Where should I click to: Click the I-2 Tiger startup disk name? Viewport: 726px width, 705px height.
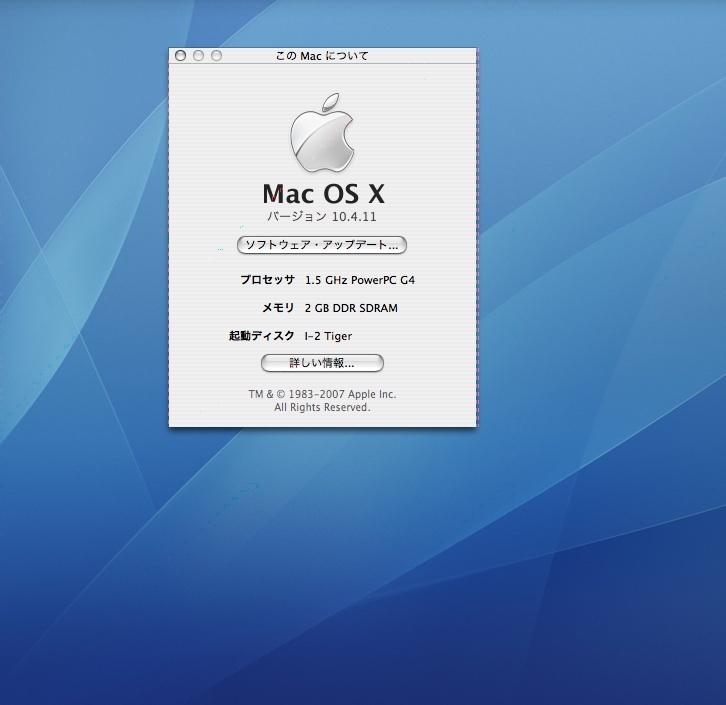328,336
